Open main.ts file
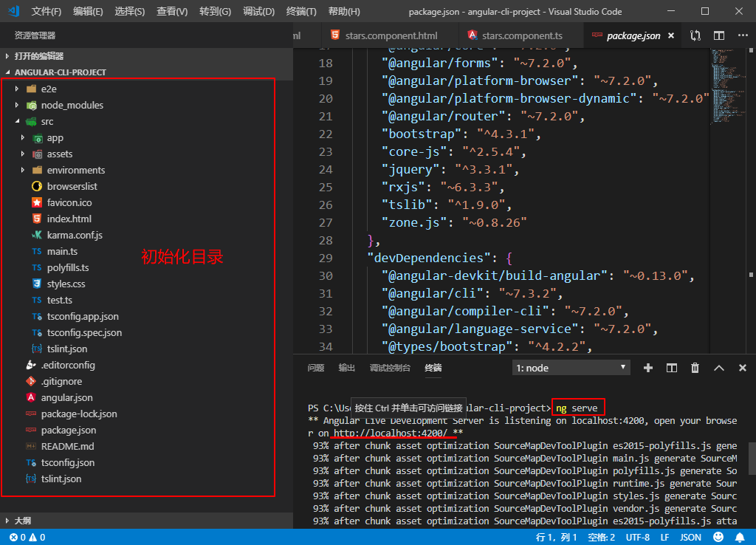The width and height of the screenshot is (756, 545). (62, 251)
